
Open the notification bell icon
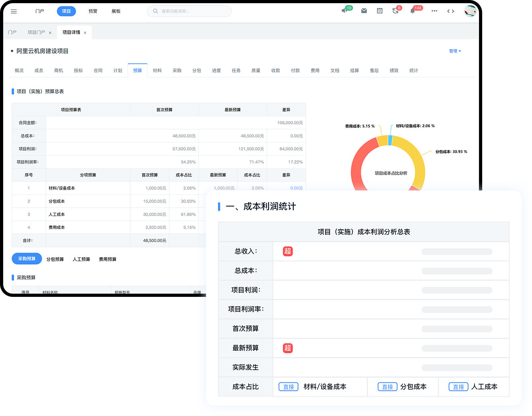[x=412, y=11]
